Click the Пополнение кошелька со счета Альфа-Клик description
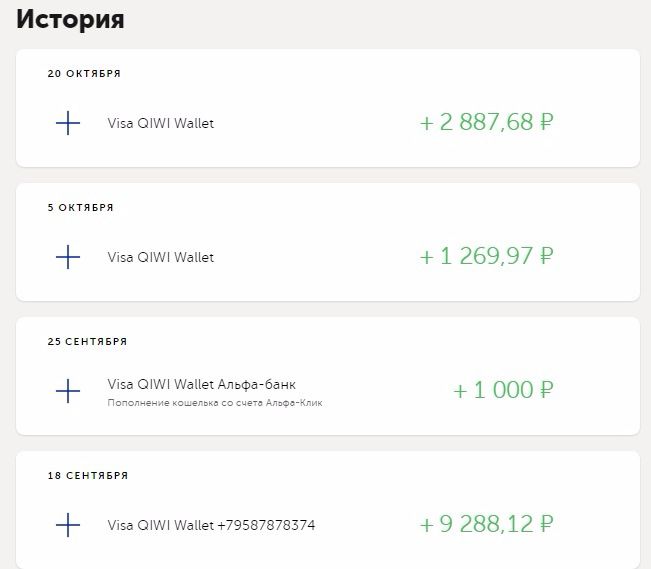The image size is (651, 569). pos(215,403)
